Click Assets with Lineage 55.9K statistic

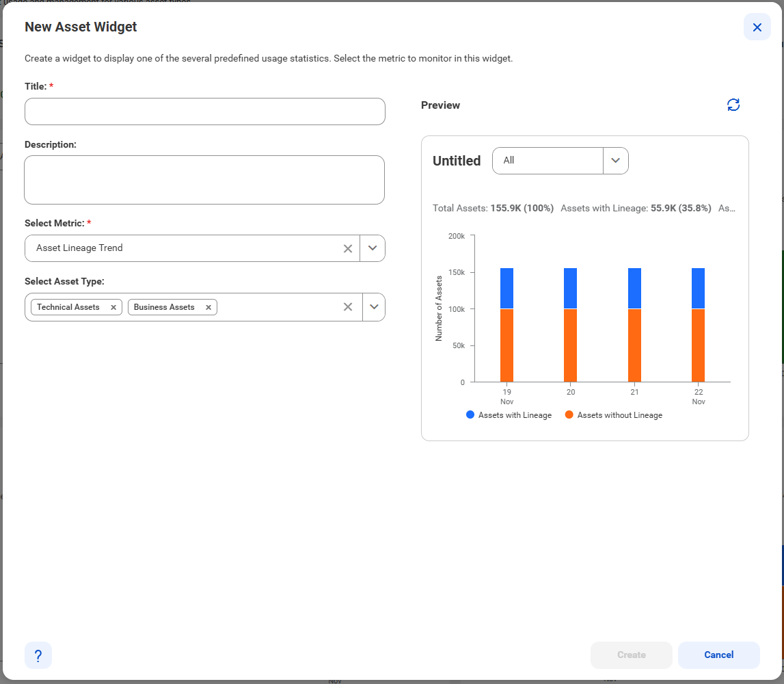tap(636, 208)
